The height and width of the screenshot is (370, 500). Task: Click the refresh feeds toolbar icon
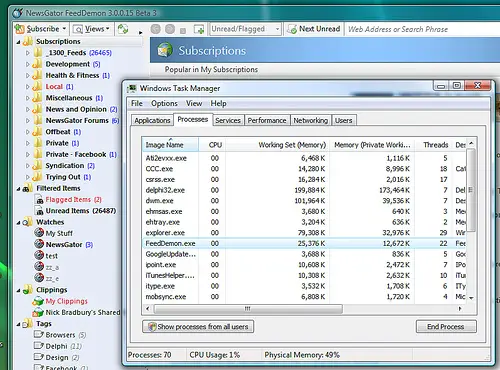(x=123, y=29)
